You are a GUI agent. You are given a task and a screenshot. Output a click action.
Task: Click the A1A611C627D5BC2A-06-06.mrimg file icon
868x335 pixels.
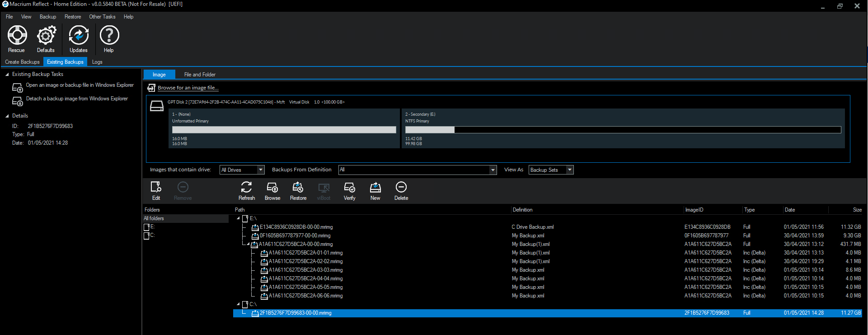click(264, 296)
